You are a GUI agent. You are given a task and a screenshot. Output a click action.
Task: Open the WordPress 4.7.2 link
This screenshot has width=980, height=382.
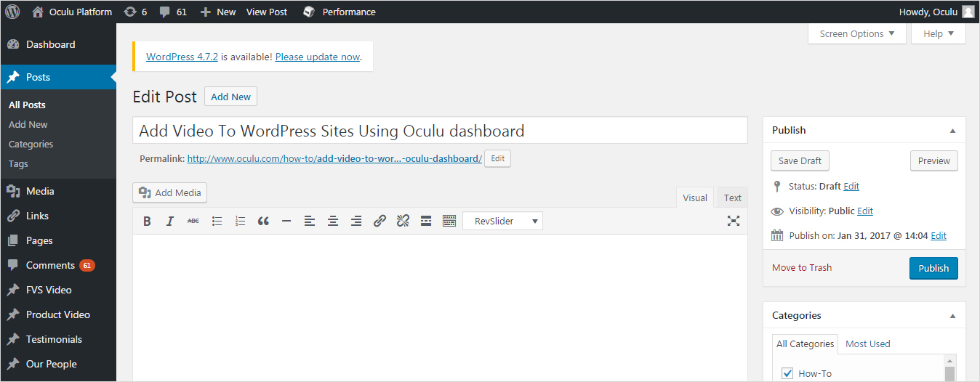point(182,57)
